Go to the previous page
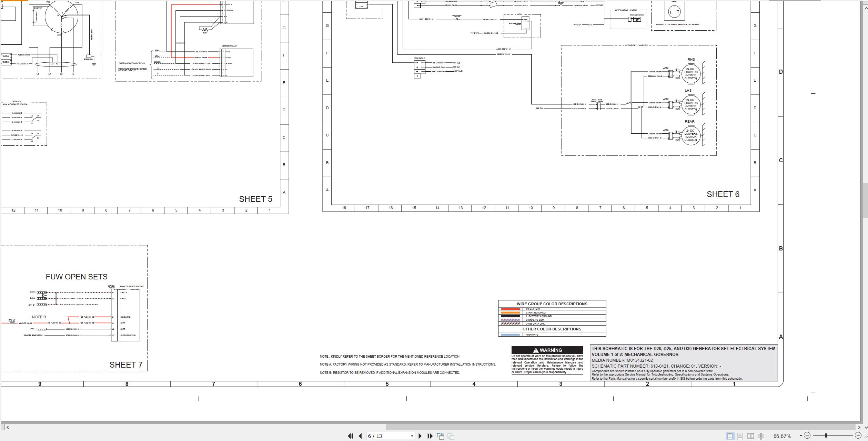This screenshot has height=441, width=868. pyautogui.click(x=360, y=436)
